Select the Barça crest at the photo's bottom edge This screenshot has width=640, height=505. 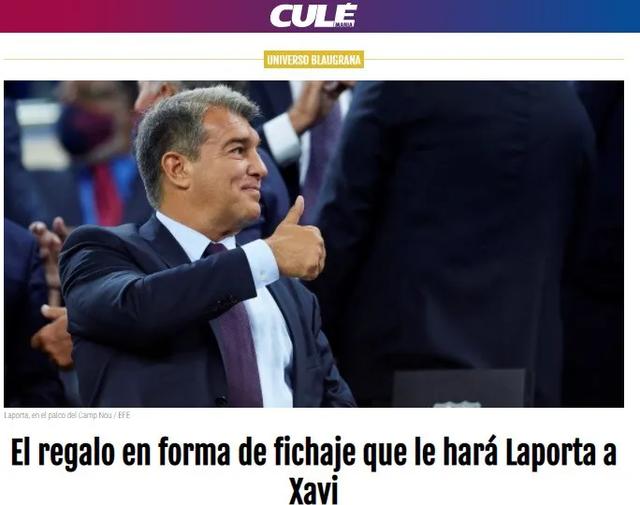[457, 404]
